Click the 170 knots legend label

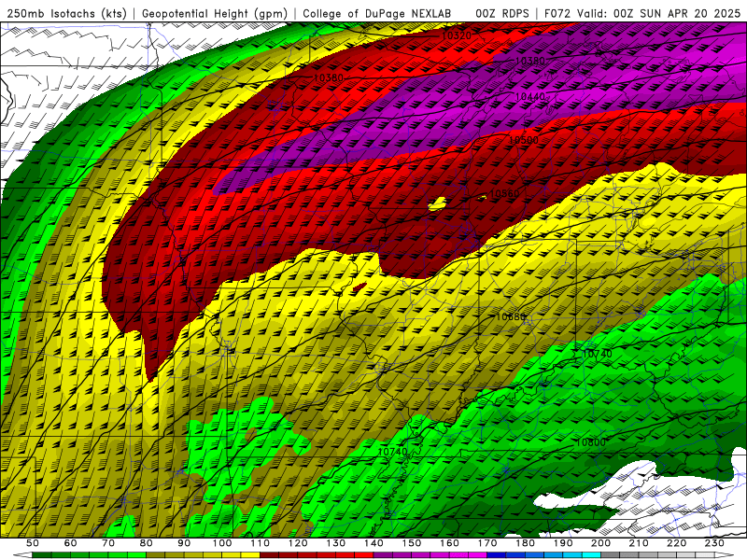point(486,543)
